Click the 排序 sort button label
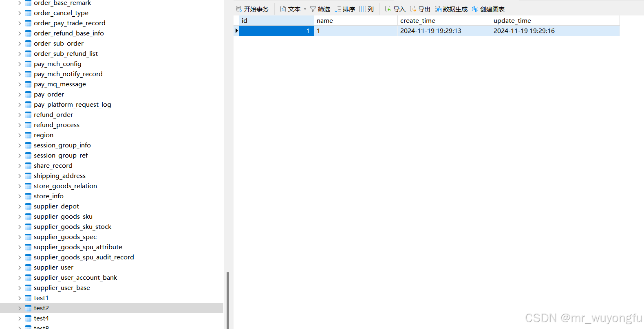The image size is (644, 329). click(x=349, y=9)
